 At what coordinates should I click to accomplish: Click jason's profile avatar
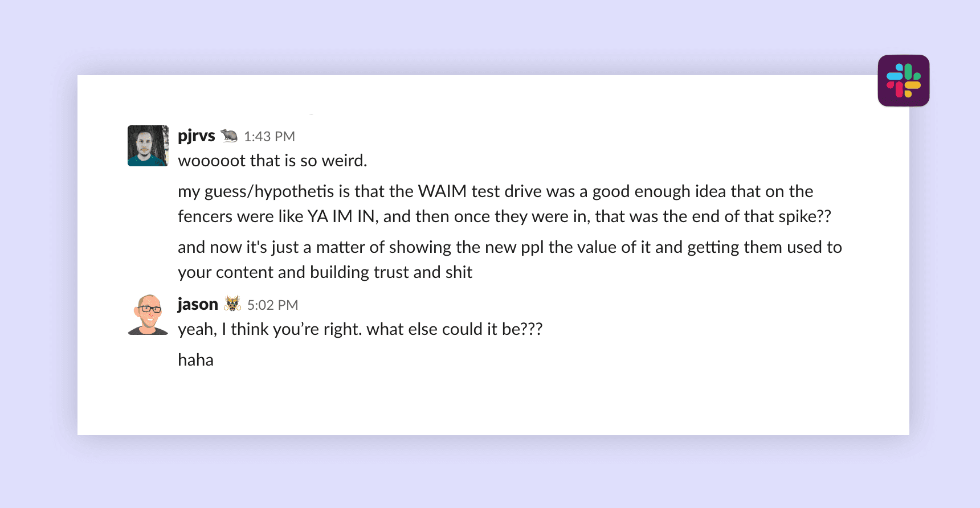point(148,314)
